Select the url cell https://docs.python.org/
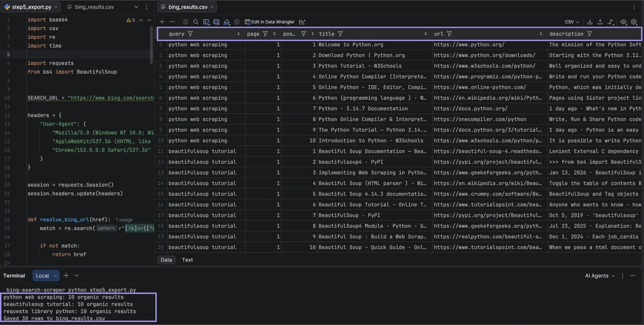This screenshot has height=325, width=644. click(490, 109)
